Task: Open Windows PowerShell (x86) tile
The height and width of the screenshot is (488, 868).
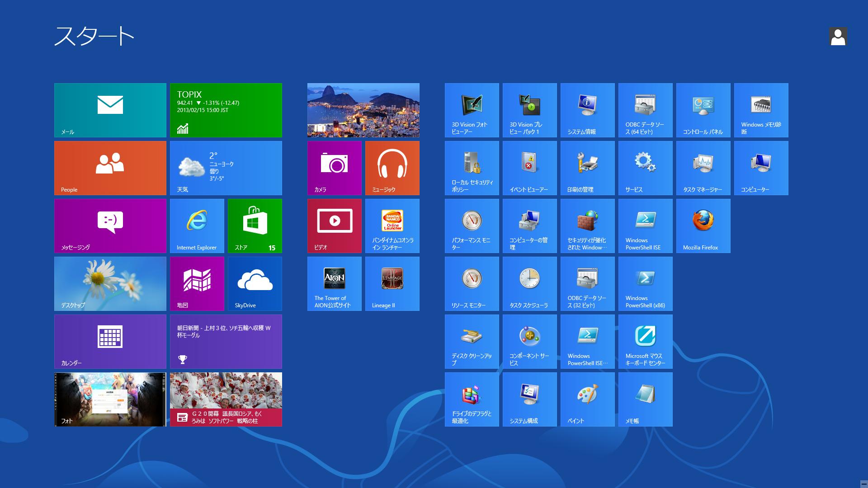Action: [645, 283]
